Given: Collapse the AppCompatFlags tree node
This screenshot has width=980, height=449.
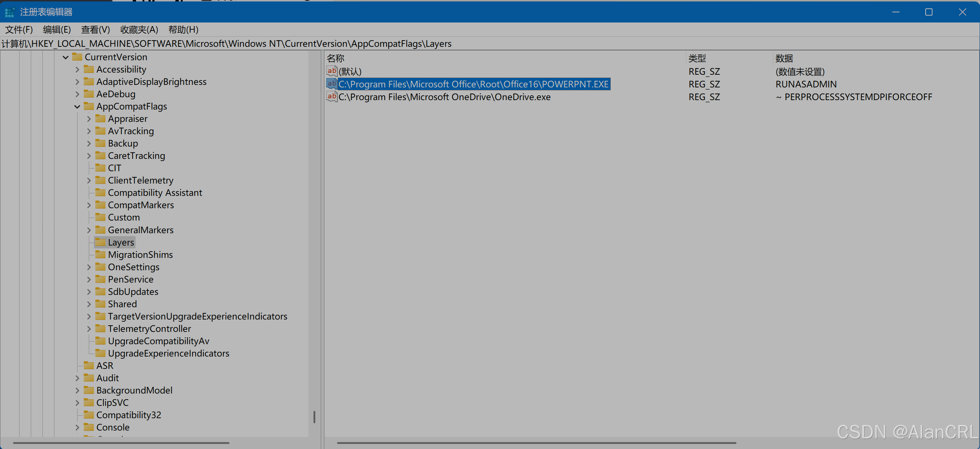Looking at the screenshot, I should (x=77, y=107).
